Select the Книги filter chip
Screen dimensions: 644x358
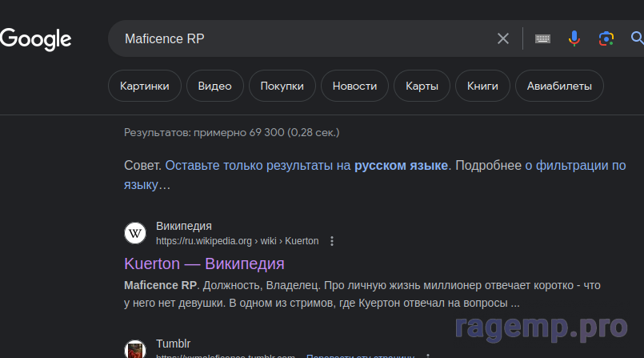click(x=482, y=86)
